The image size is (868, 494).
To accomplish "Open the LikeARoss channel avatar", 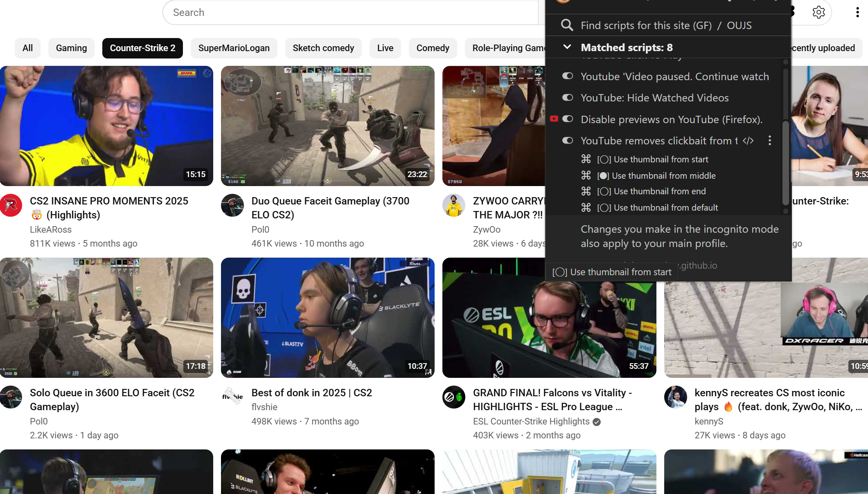I will click(11, 205).
